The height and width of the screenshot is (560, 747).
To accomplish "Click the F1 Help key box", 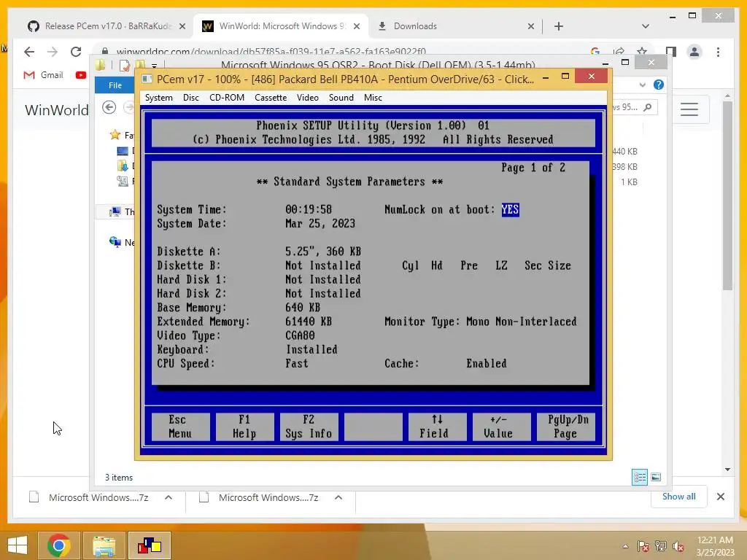I will pos(244,427).
